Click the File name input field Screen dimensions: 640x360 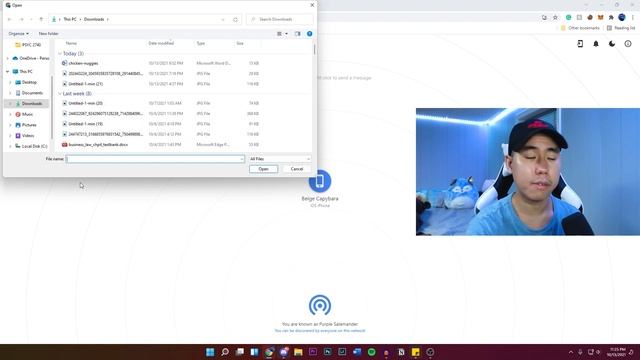point(155,159)
